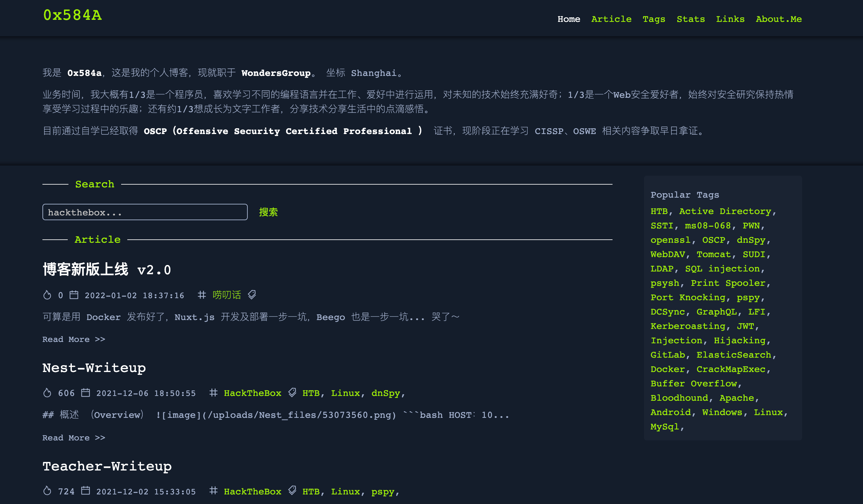This screenshot has width=863, height=504.
Task: Focus the hackthebox search field
Action: 145,212
